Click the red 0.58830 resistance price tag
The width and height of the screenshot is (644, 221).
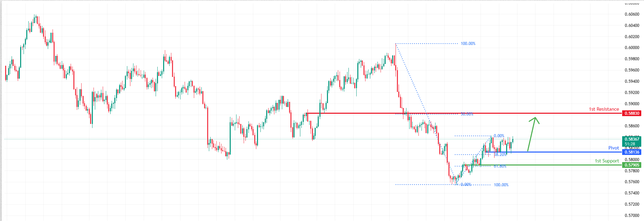click(632, 113)
